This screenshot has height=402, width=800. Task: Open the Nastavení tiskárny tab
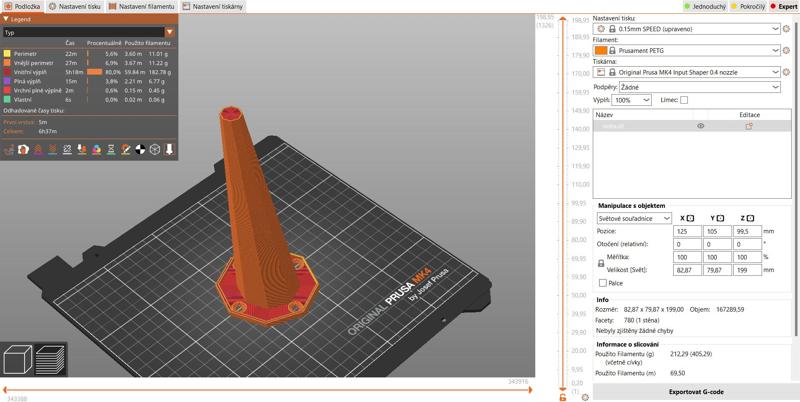tap(212, 7)
